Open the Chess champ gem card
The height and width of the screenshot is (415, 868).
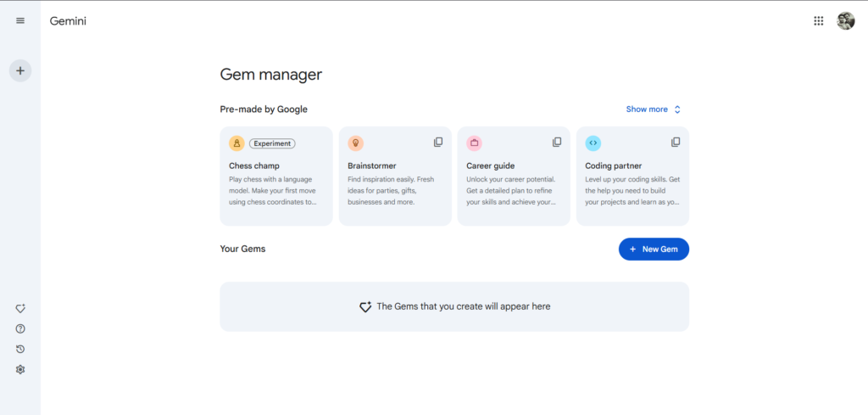point(276,177)
